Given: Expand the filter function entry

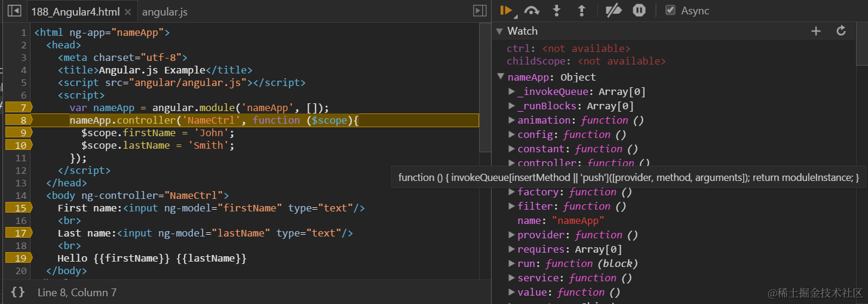Looking at the screenshot, I should click(x=511, y=206).
